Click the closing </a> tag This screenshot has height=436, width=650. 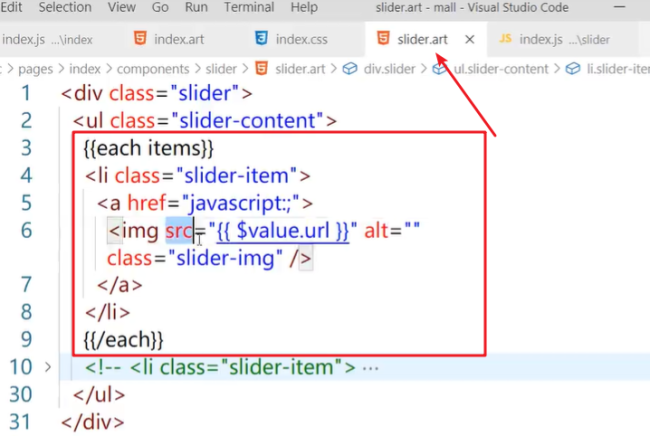(120, 285)
